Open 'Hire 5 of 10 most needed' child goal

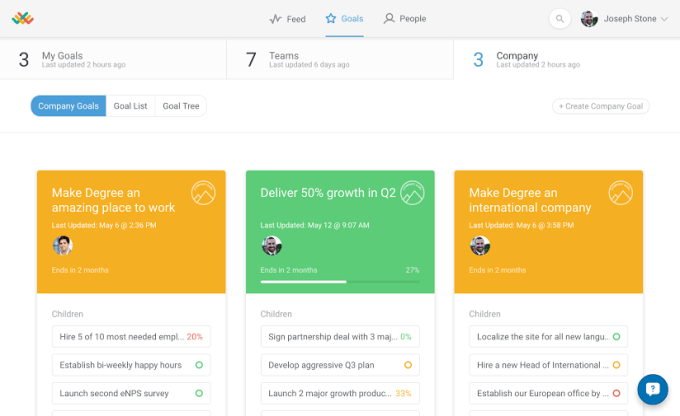131,337
